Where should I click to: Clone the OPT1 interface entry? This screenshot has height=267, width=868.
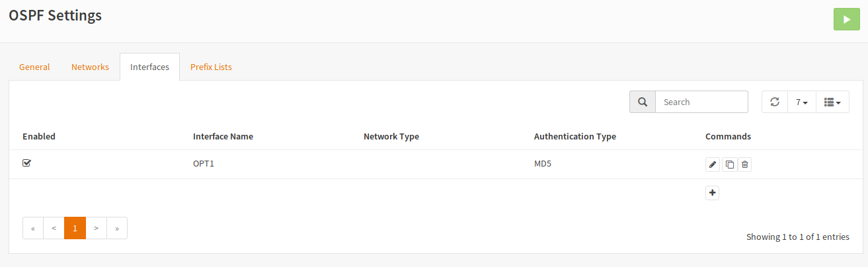pyautogui.click(x=729, y=165)
